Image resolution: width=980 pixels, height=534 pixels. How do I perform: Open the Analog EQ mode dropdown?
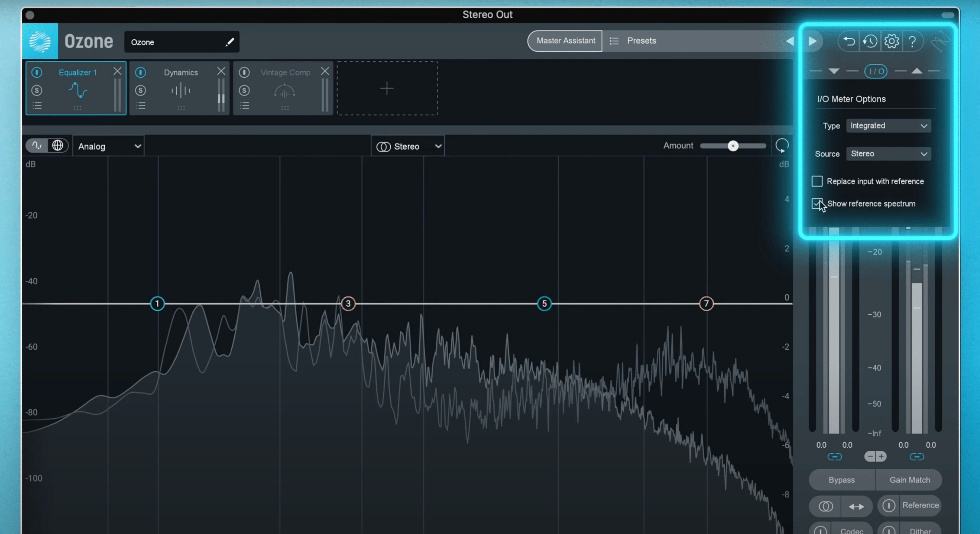click(x=108, y=146)
